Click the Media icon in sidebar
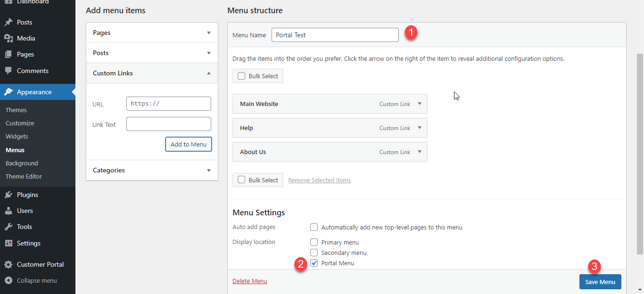This screenshot has height=294, width=644. pos(8,38)
